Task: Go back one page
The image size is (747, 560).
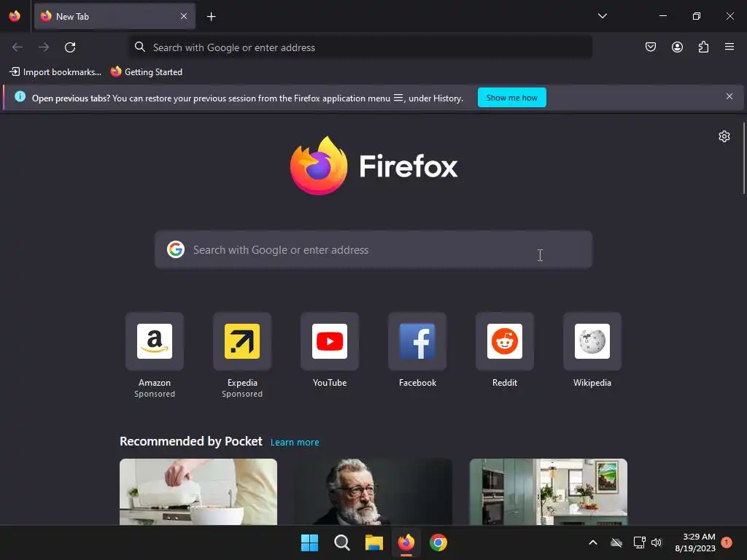Action: [x=18, y=47]
